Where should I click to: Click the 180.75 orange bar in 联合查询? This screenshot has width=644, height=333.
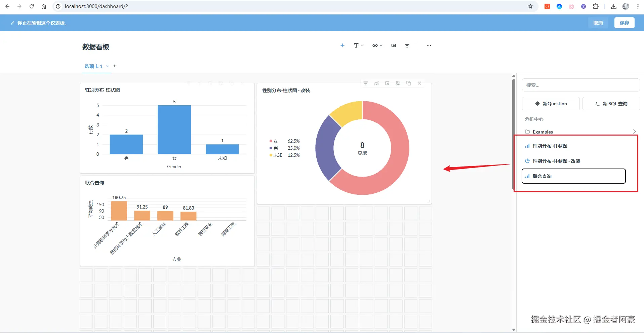click(119, 211)
